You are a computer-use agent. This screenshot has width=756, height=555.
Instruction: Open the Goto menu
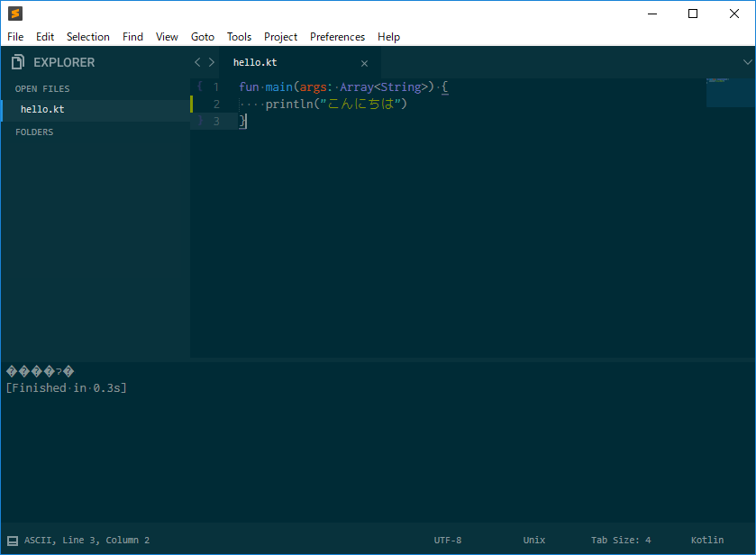[x=203, y=37]
